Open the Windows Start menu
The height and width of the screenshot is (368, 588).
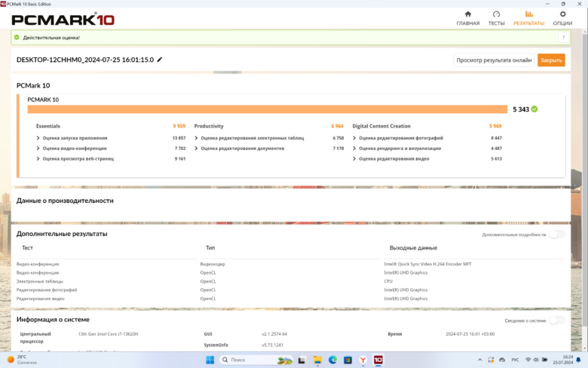(210, 360)
